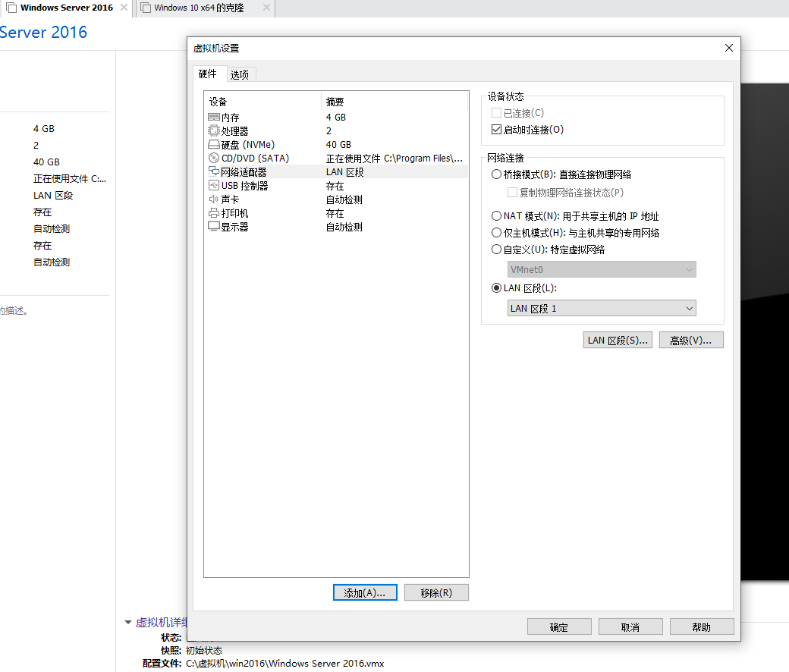Toggle the 已连接(C) checkbox

click(x=496, y=113)
